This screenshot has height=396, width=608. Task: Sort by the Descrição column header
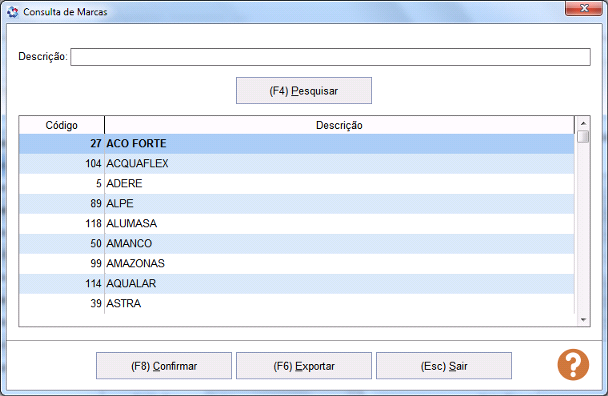[x=339, y=125]
